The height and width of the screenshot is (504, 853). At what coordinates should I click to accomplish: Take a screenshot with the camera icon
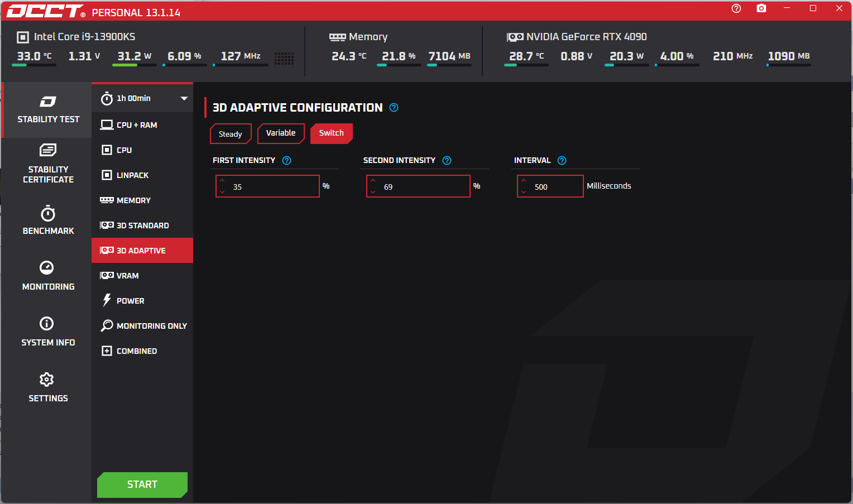761,8
